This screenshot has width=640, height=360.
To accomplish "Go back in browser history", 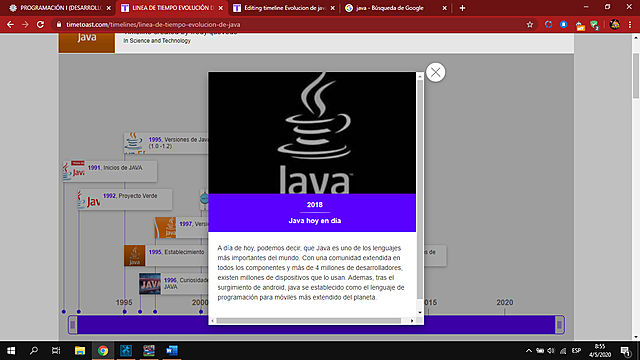I will tap(10, 24).
